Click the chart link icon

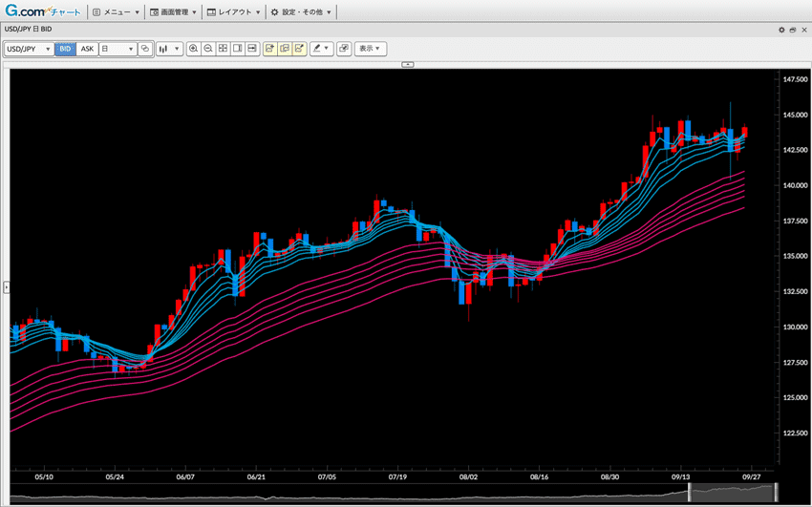(x=145, y=49)
